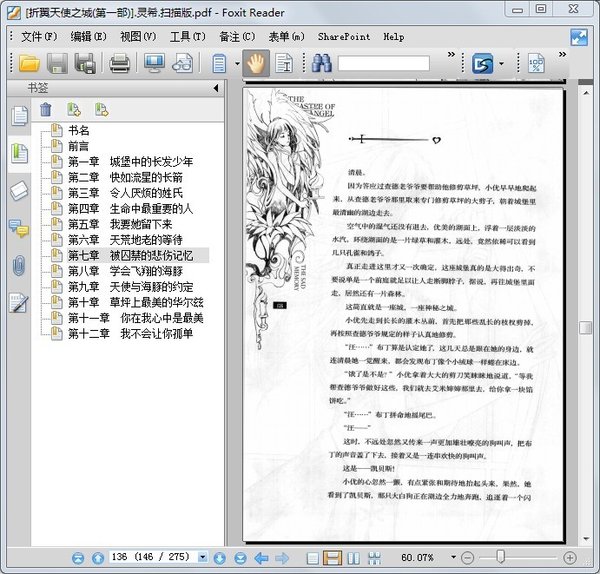Open the Signatures side panel

19,303
